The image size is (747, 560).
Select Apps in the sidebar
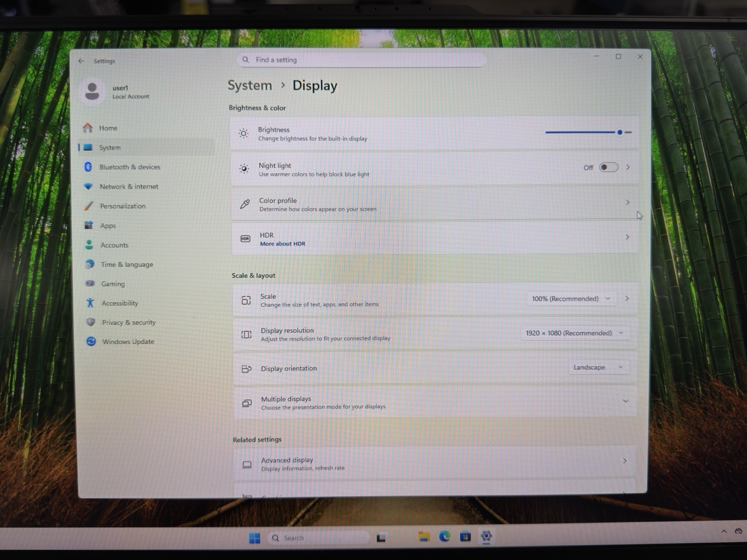point(148,225)
